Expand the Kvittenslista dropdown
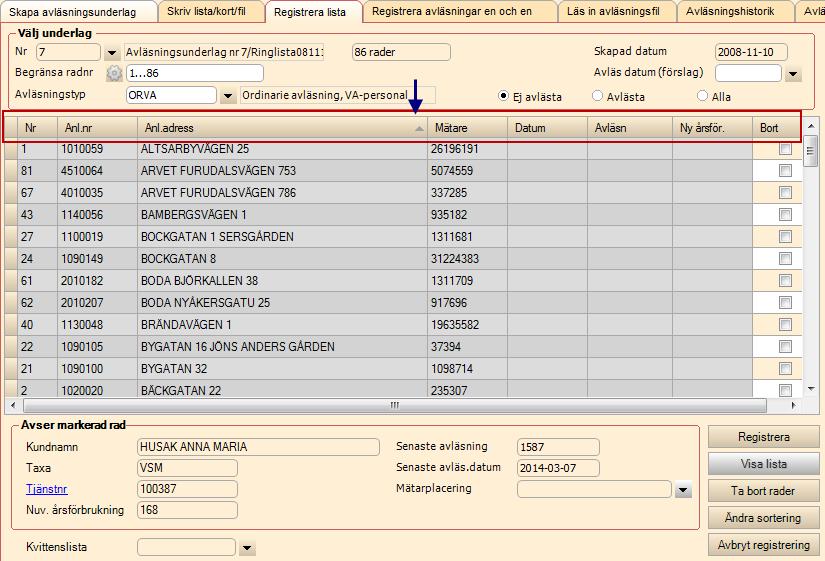This screenshot has height=561, width=825. (x=247, y=548)
